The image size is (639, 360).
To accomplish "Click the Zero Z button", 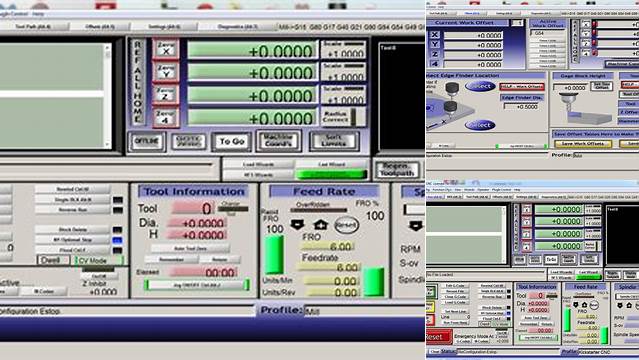I will point(166,95).
